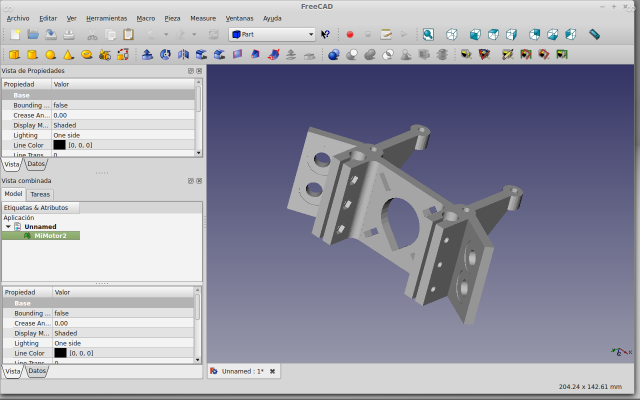The height and width of the screenshot is (400, 640).
Task: Collapse the Unnamed document tree node
Action: click(8, 227)
